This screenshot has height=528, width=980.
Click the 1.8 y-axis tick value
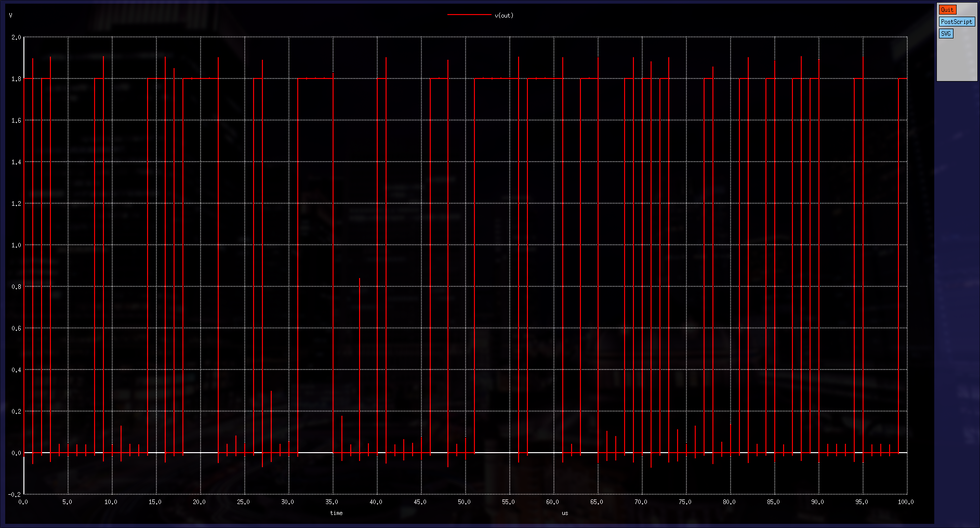[x=16, y=79]
